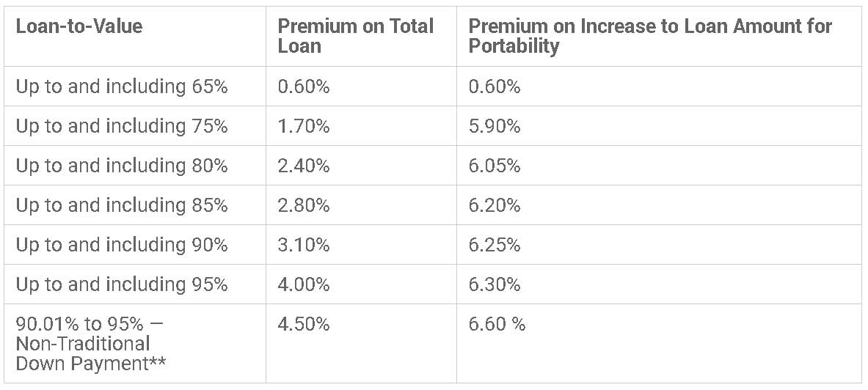Click the 6.25% portability premium
This screenshot has width=868, height=390.
495,245
